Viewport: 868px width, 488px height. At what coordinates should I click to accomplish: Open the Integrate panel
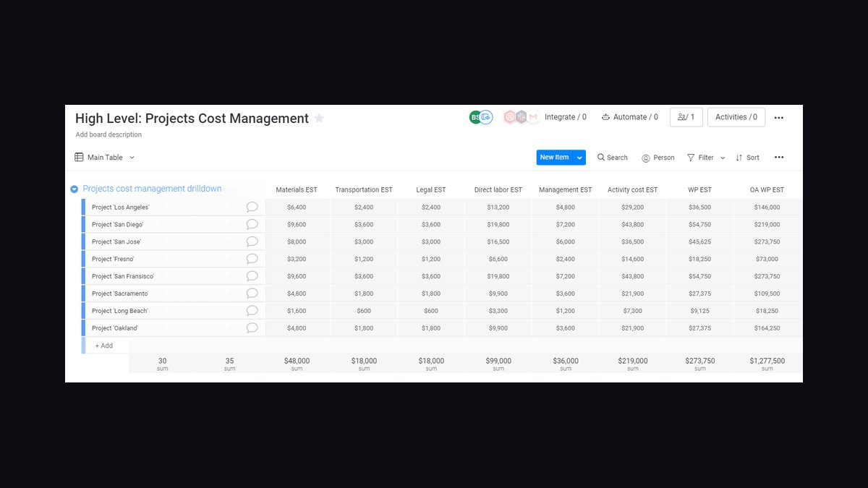[x=566, y=117]
